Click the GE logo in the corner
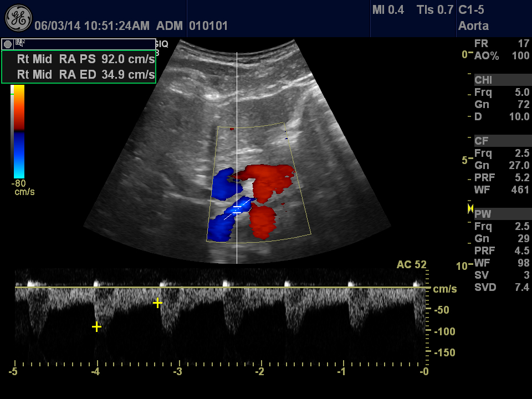The image size is (532, 399). click(18, 18)
